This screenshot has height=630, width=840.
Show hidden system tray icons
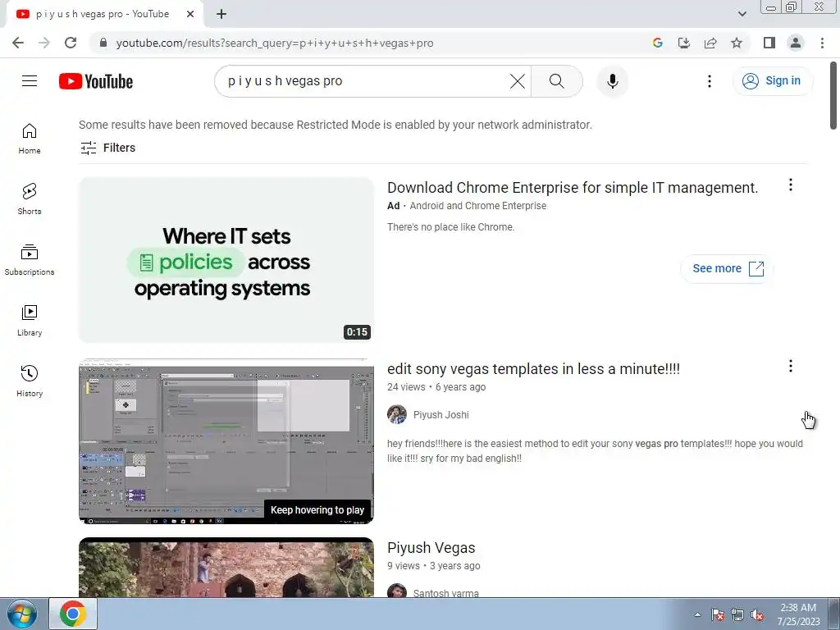point(697,614)
